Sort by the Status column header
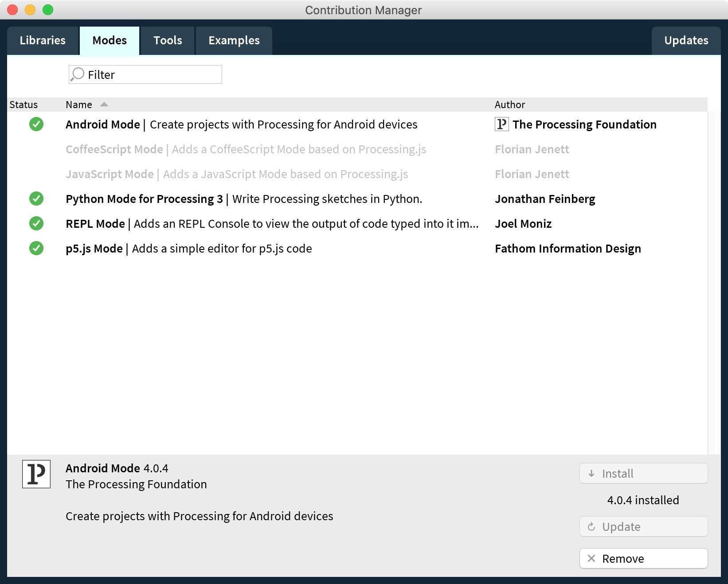The image size is (728, 584). [23, 105]
